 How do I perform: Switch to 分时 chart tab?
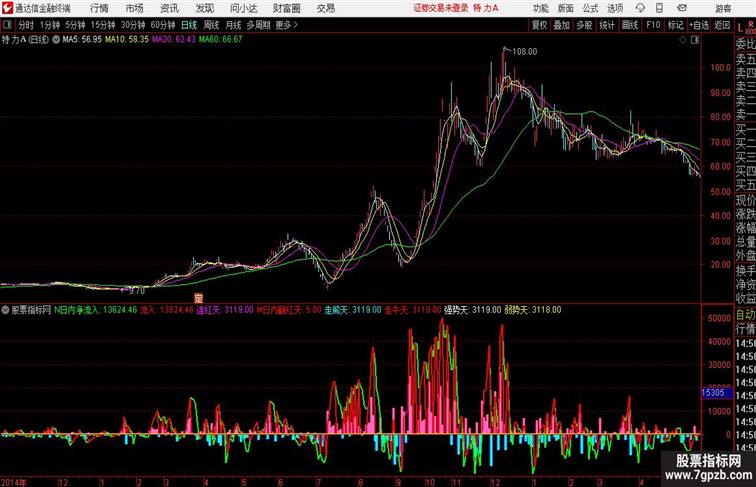(x=26, y=25)
